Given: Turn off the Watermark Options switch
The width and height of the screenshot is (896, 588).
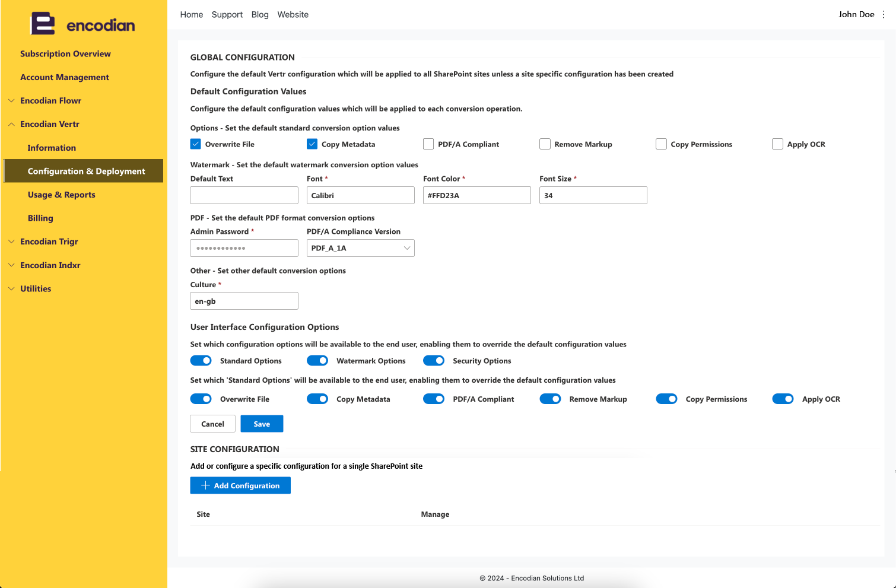Looking at the screenshot, I should 317,361.
